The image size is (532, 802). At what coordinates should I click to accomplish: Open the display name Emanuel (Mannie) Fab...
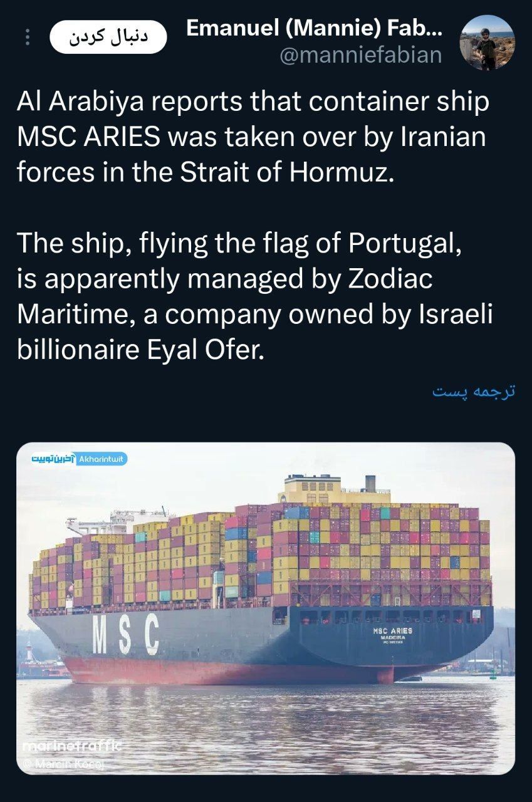[x=314, y=28]
